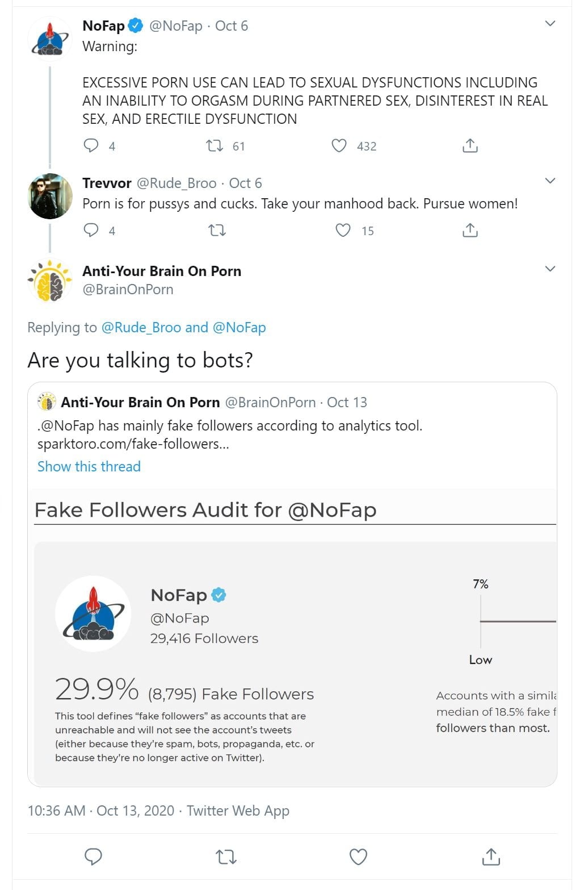
Task: Like Trevvor's tweet with 15 likes
Action: click(x=343, y=230)
